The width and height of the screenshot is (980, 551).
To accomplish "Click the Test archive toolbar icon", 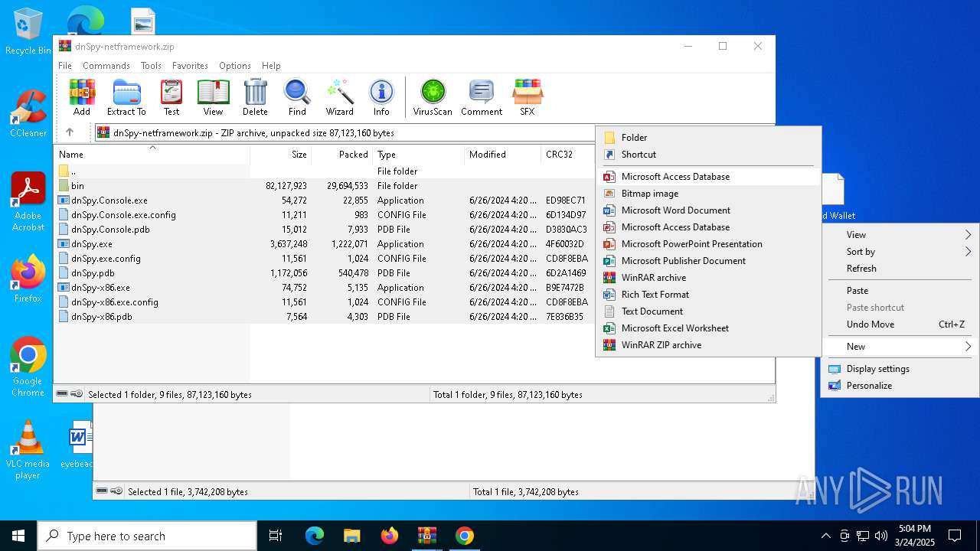I will click(x=171, y=97).
